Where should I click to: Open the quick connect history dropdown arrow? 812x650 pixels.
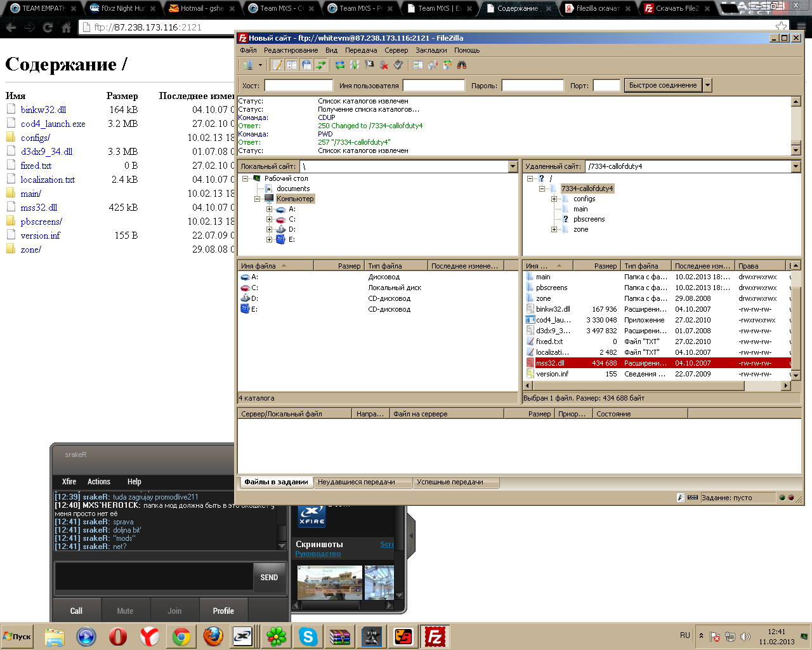(707, 85)
